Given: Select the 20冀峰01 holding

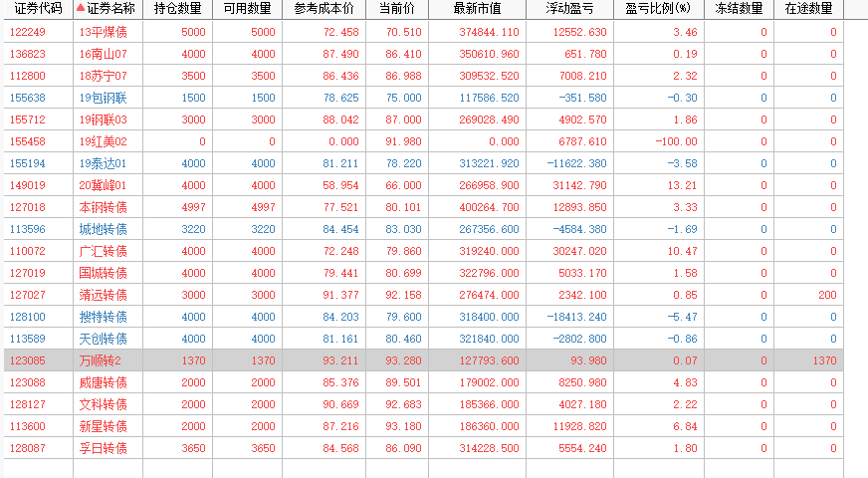Looking at the screenshot, I should click(x=103, y=185).
